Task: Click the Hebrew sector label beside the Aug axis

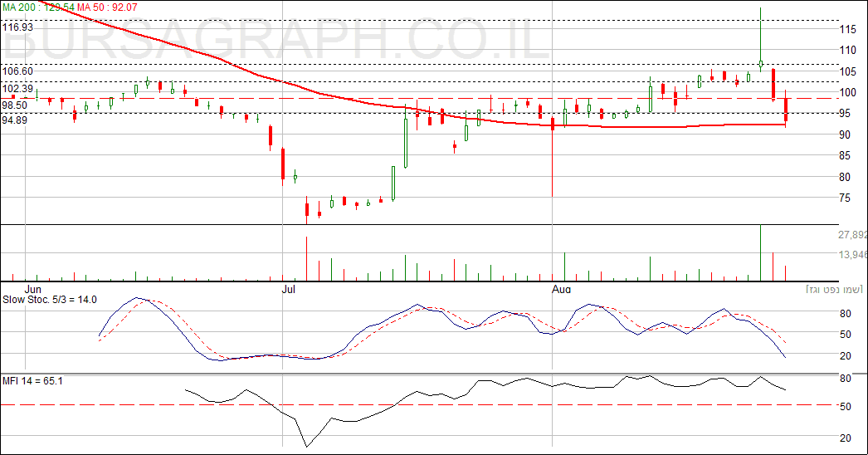Action: [836, 290]
